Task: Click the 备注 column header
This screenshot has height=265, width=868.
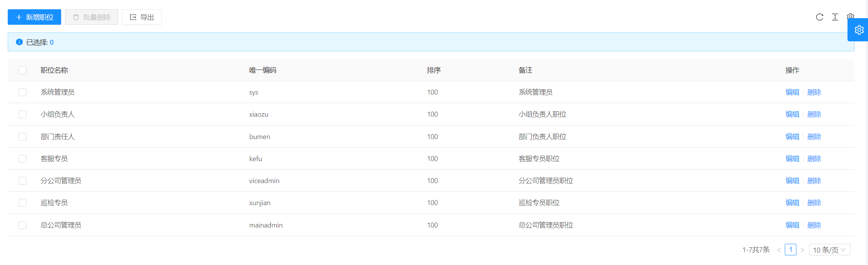Action: click(x=526, y=70)
